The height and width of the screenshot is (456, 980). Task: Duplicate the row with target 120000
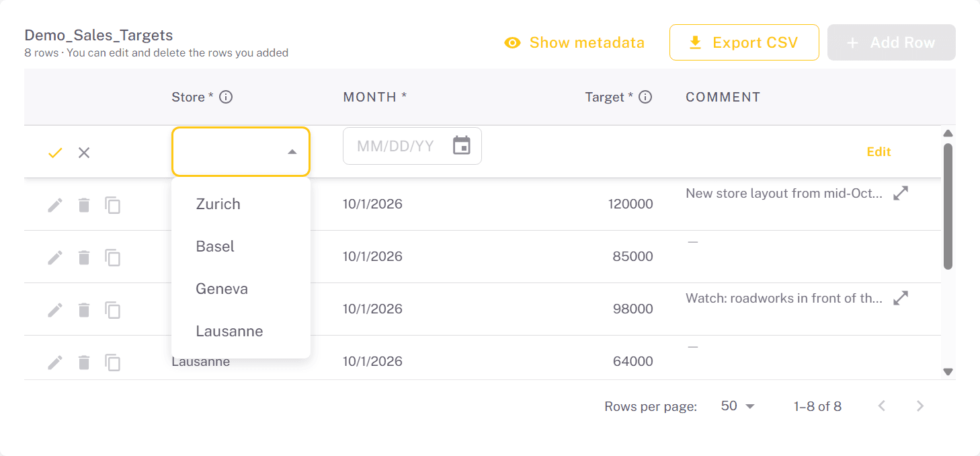point(113,204)
